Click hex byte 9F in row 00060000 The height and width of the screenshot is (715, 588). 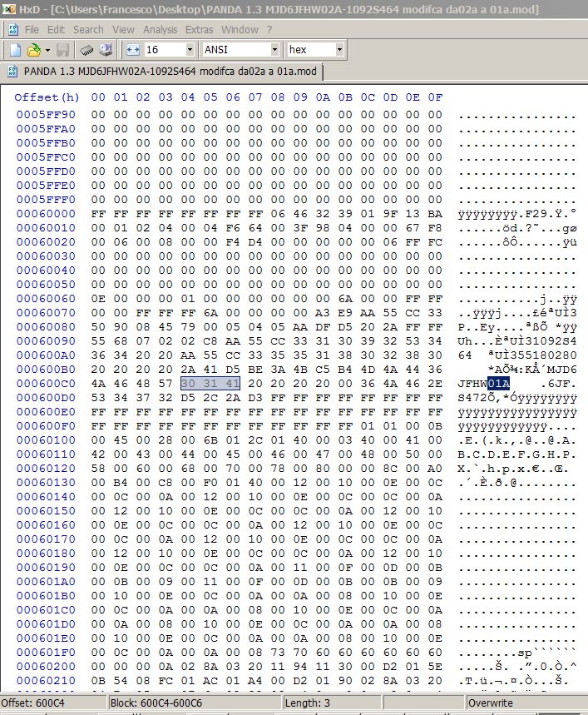point(390,214)
